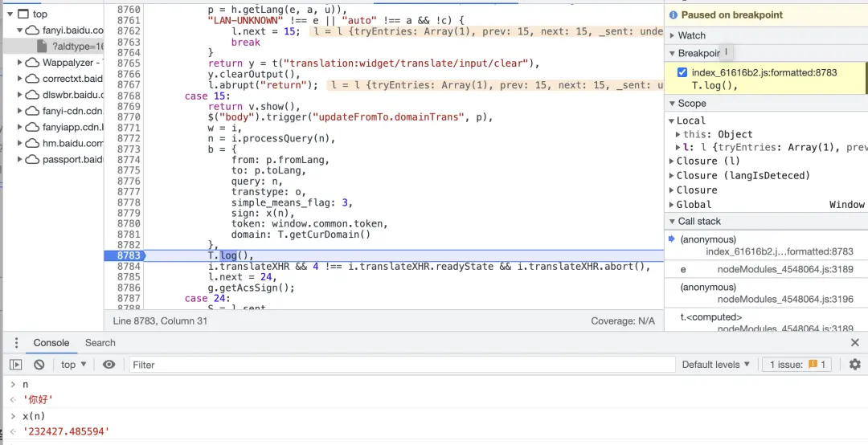Click the console Filter input field
This screenshot has width=868, height=445.
402,365
